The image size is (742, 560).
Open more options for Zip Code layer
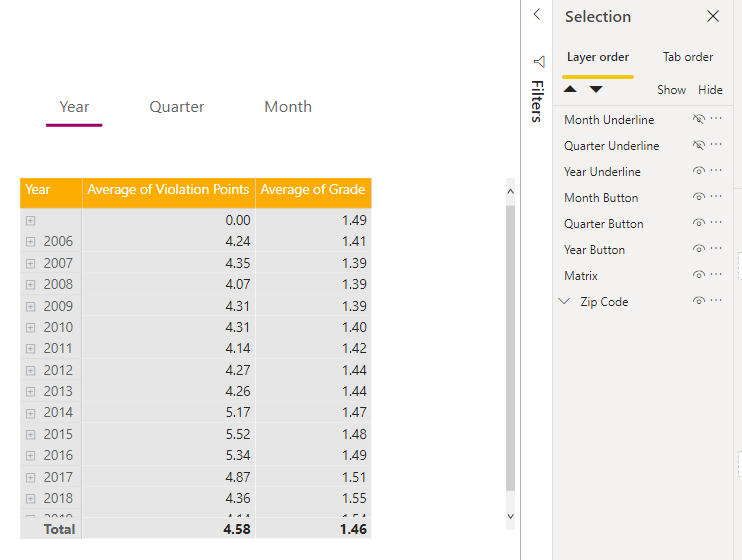coord(716,301)
